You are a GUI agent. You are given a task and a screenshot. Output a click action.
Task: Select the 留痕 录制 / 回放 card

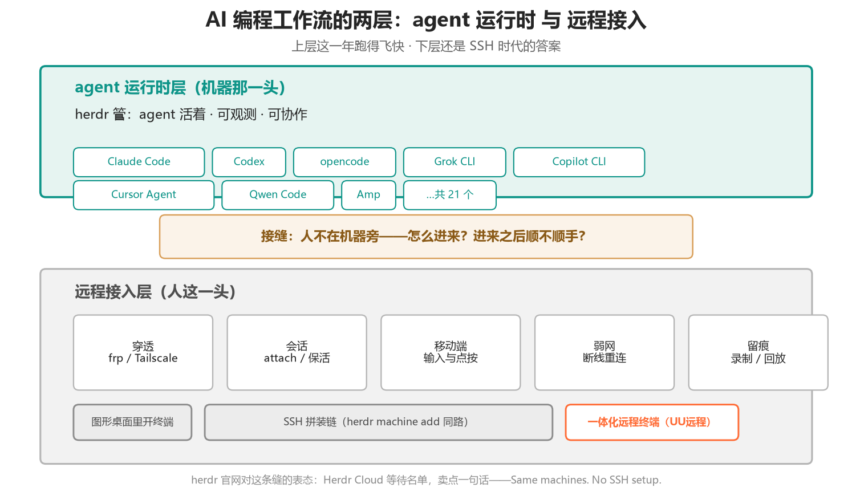pos(758,352)
